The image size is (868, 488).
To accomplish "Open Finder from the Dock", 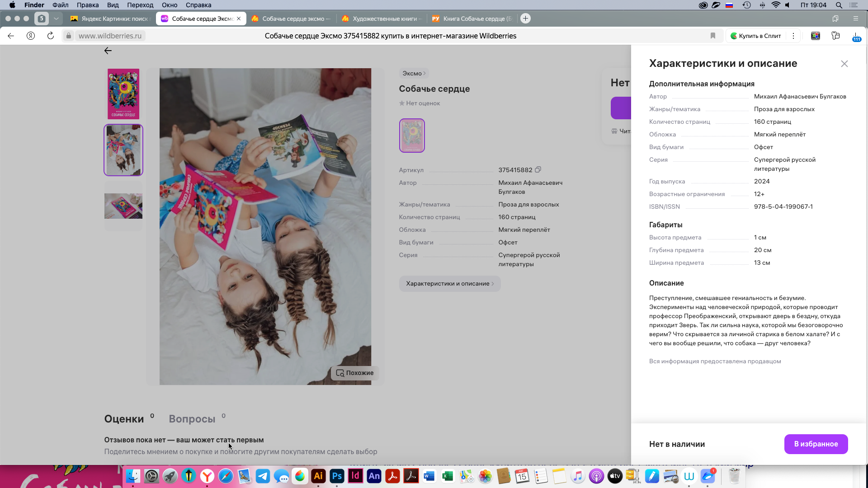I will click(133, 476).
